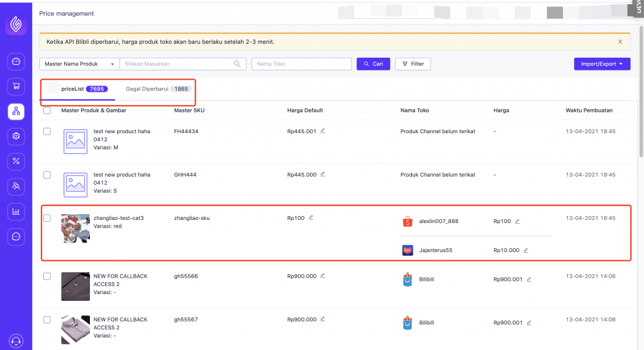644x350 pixels.
Task: Click Shopee icon beside alexlin007_888
Action: point(407,221)
